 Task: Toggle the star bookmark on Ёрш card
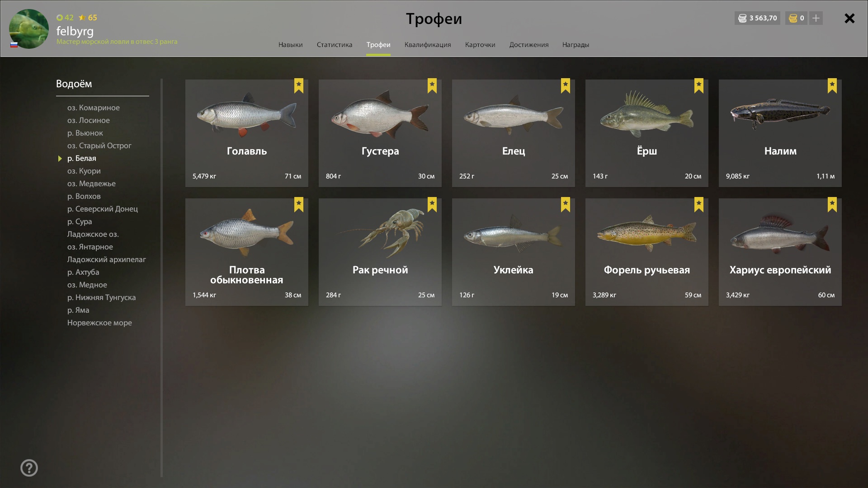(699, 86)
